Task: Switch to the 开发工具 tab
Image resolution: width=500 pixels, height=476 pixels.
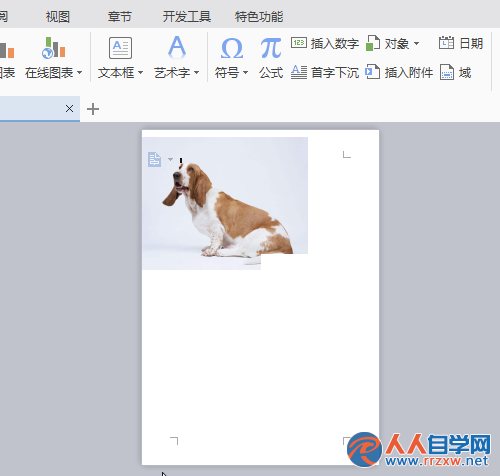Action: click(x=187, y=17)
